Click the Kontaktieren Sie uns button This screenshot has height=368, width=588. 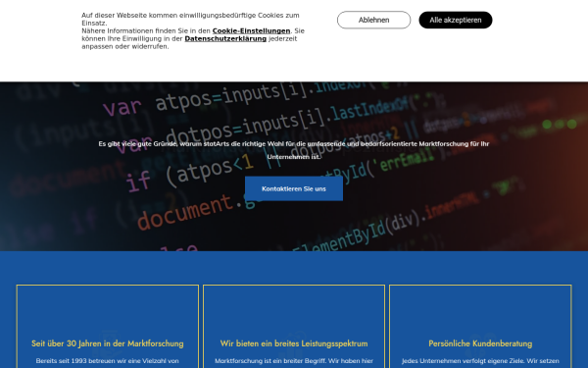pyautogui.click(x=294, y=188)
